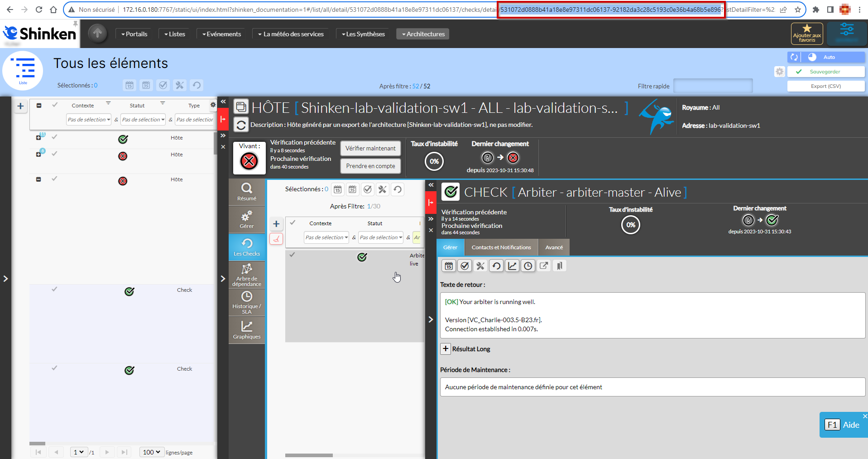
Task: Open Contexte 'Pas de sélection' filter dropdown
Action: (89, 120)
